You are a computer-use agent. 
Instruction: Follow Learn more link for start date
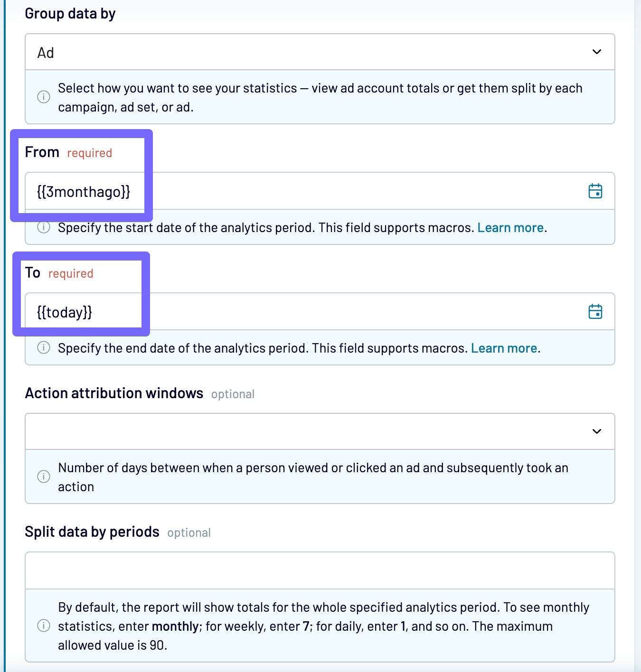(x=510, y=228)
